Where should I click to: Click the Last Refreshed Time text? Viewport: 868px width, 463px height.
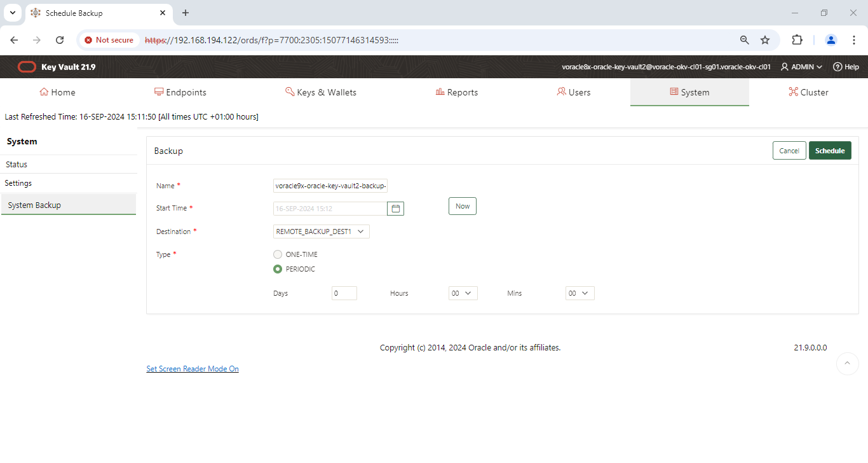132,117
